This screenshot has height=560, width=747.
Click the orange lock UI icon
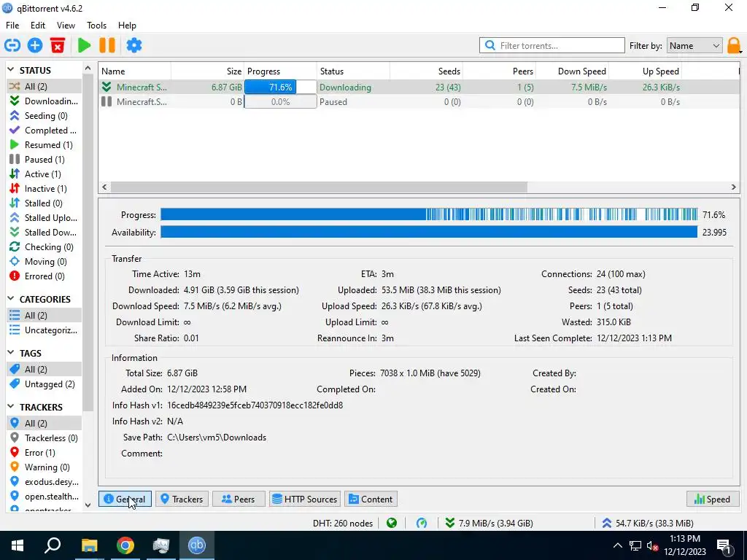tap(734, 46)
